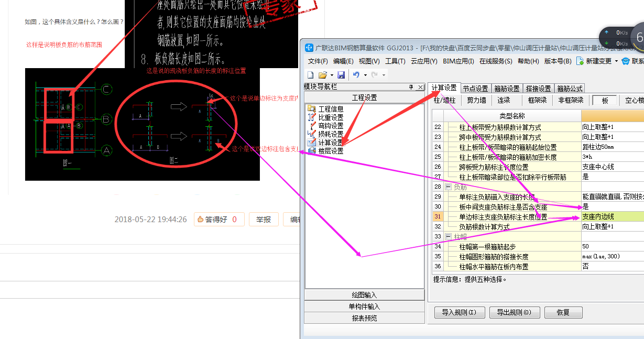Click value 支座中心线 in row 26
644x339 pixels.
pyautogui.click(x=613, y=167)
